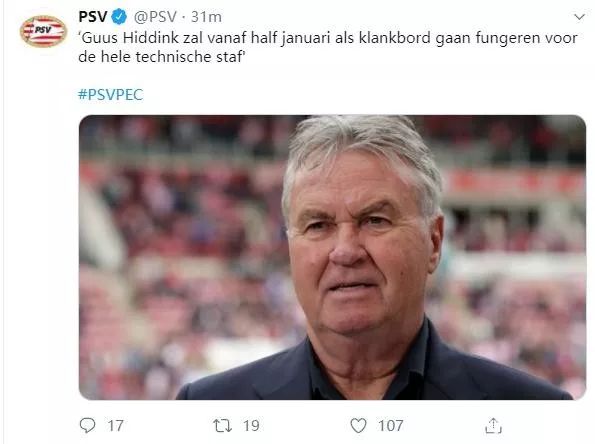
Task: Click the retweet count 19
Action: (251, 425)
